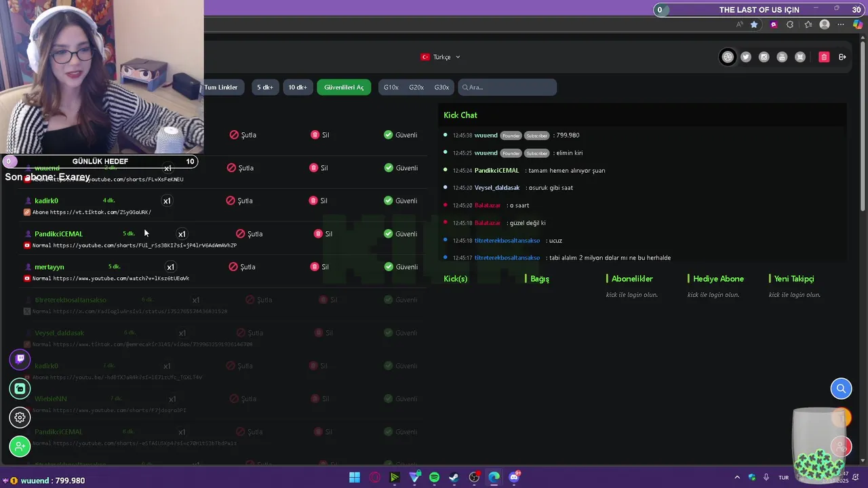Click the green Kick icon in the left sidebar
The image size is (868, 488).
tap(20, 388)
